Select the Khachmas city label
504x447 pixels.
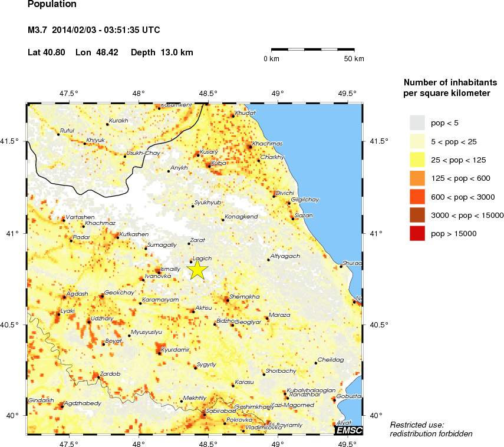coord(267,144)
